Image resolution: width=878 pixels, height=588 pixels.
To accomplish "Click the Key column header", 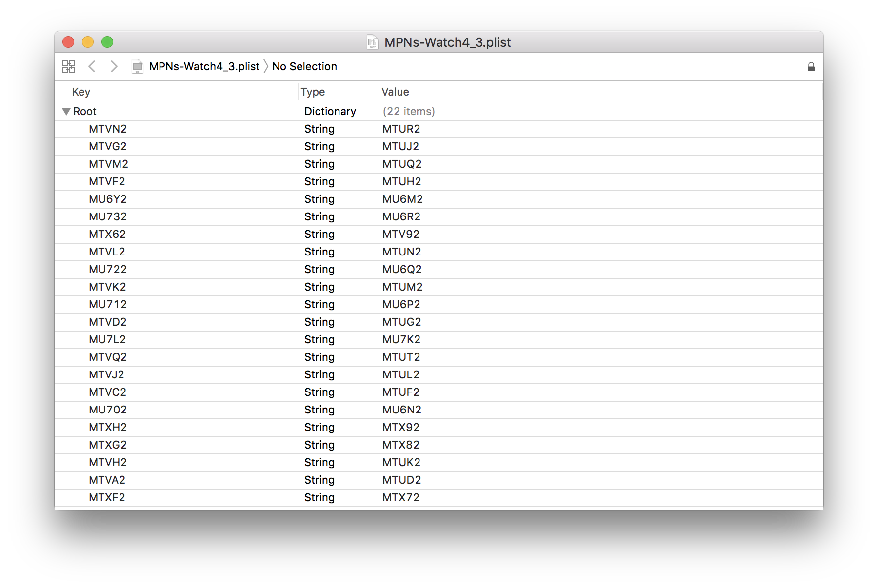I will pyautogui.click(x=81, y=92).
